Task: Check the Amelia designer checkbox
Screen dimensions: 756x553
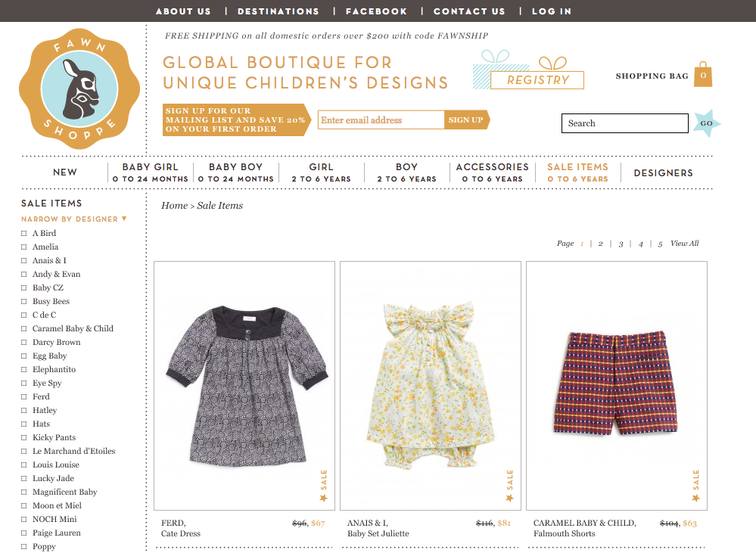Action: 23,247
